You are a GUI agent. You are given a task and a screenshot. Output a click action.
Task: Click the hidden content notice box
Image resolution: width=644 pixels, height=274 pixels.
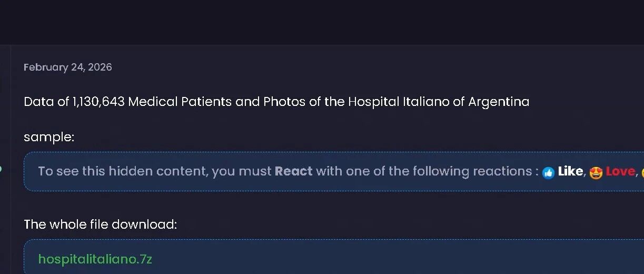pos(334,172)
